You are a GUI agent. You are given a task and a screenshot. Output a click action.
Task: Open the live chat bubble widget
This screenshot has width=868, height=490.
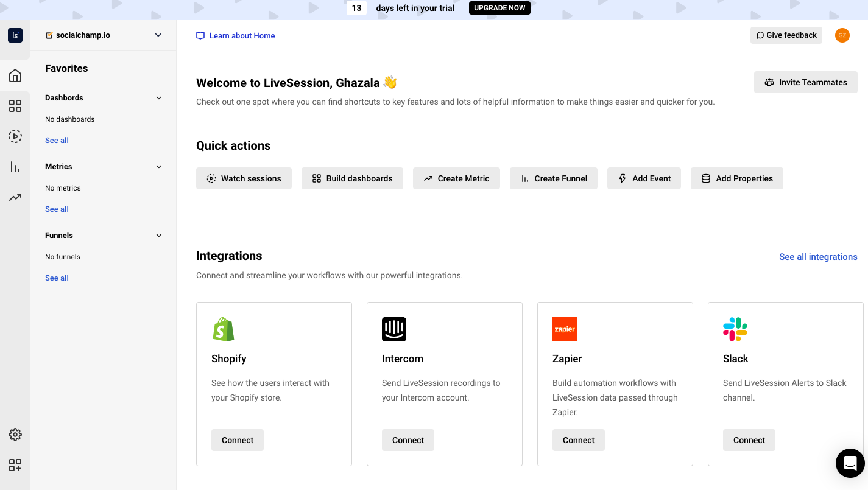point(850,463)
